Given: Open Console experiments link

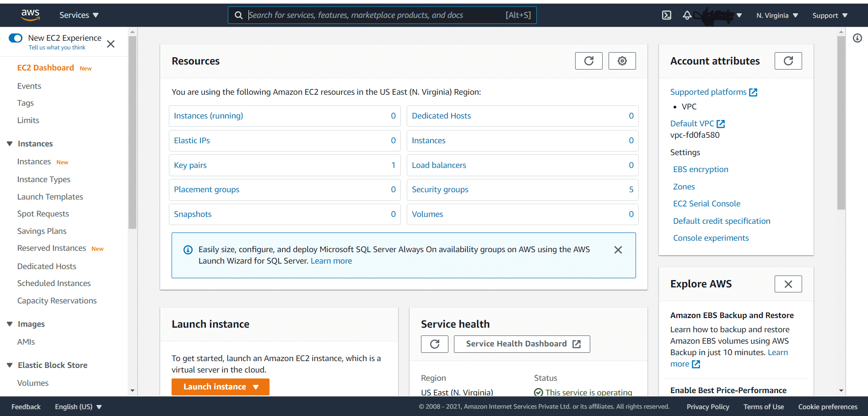Looking at the screenshot, I should coord(711,238).
